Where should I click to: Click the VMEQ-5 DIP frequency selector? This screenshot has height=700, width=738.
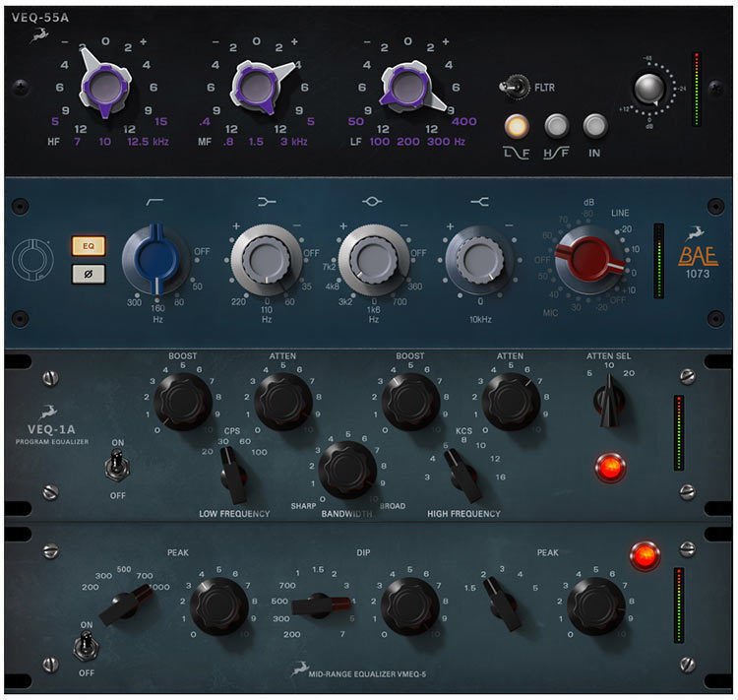click(x=320, y=605)
